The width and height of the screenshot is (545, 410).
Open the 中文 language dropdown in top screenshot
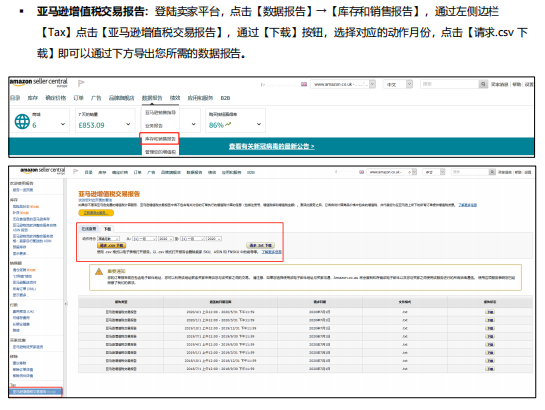point(398,84)
